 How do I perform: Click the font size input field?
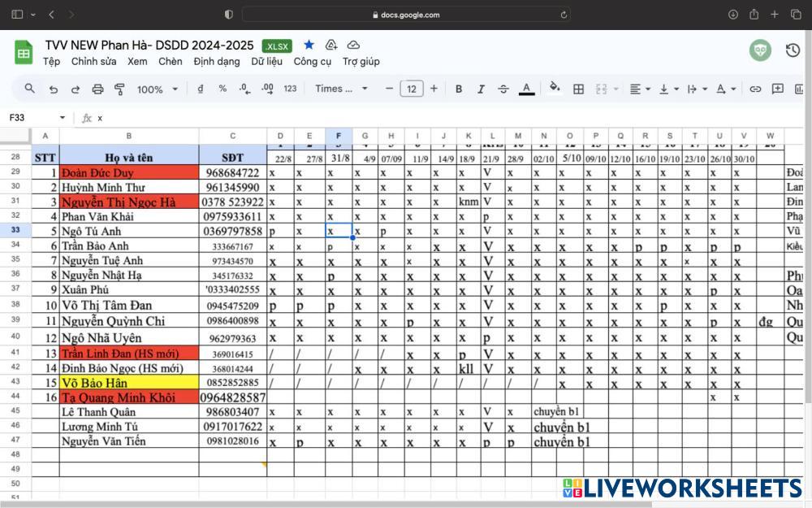point(412,89)
